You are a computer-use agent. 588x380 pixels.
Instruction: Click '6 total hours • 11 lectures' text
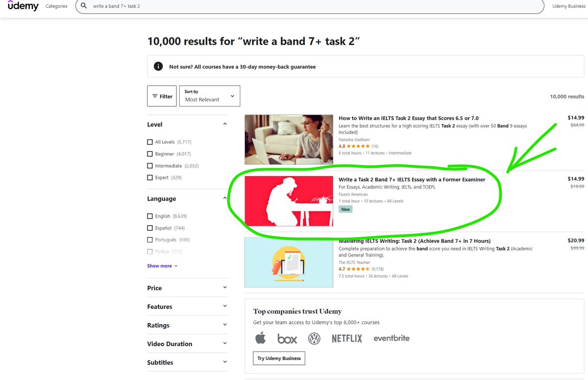(362, 153)
